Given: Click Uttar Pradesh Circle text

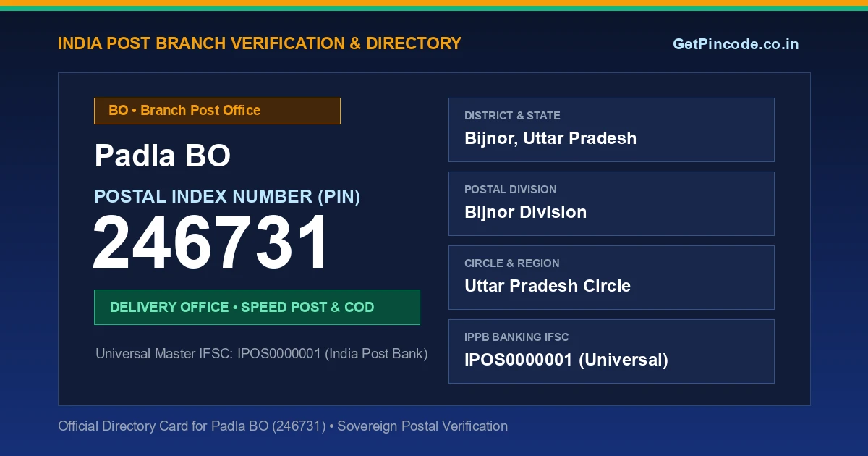Looking at the screenshot, I should pyautogui.click(x=548, y=286).
